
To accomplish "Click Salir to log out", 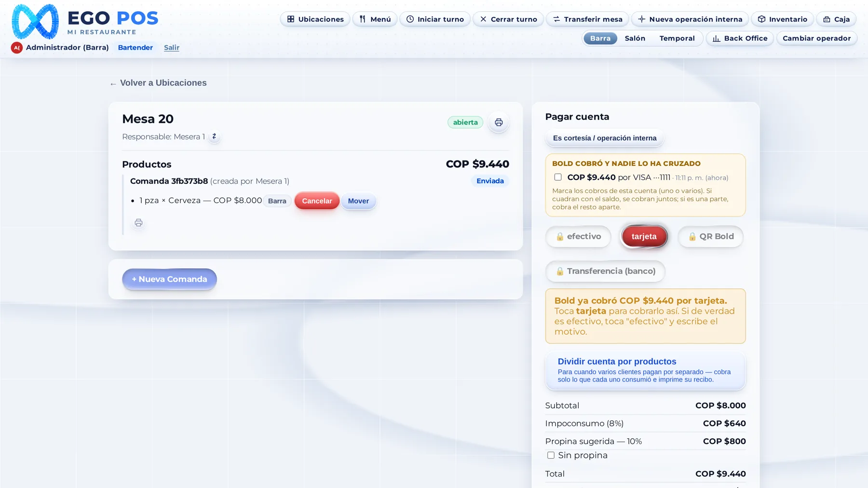I will pyautogui.click(x=172, y=48).
